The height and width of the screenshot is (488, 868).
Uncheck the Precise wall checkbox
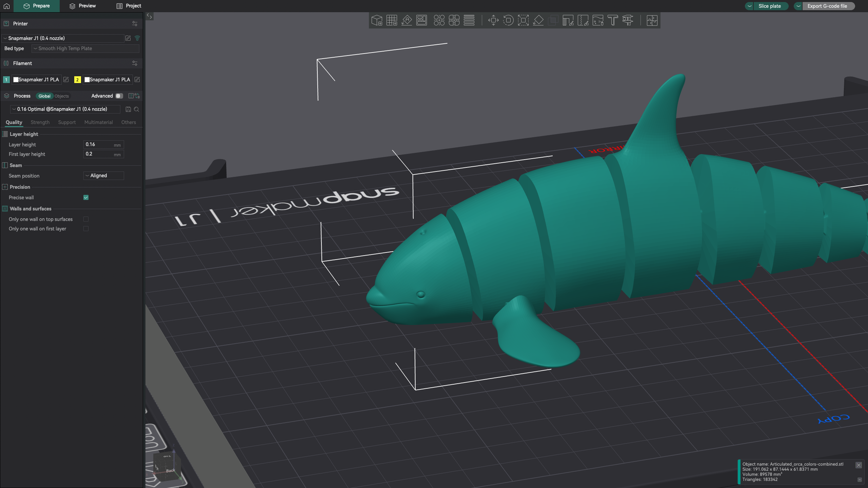86,197
